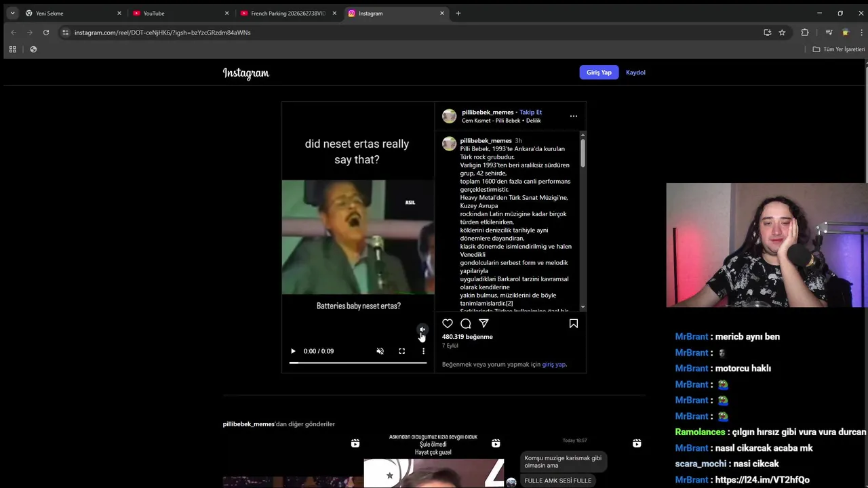Click the Kaydol sign-up link

(635, 73)
